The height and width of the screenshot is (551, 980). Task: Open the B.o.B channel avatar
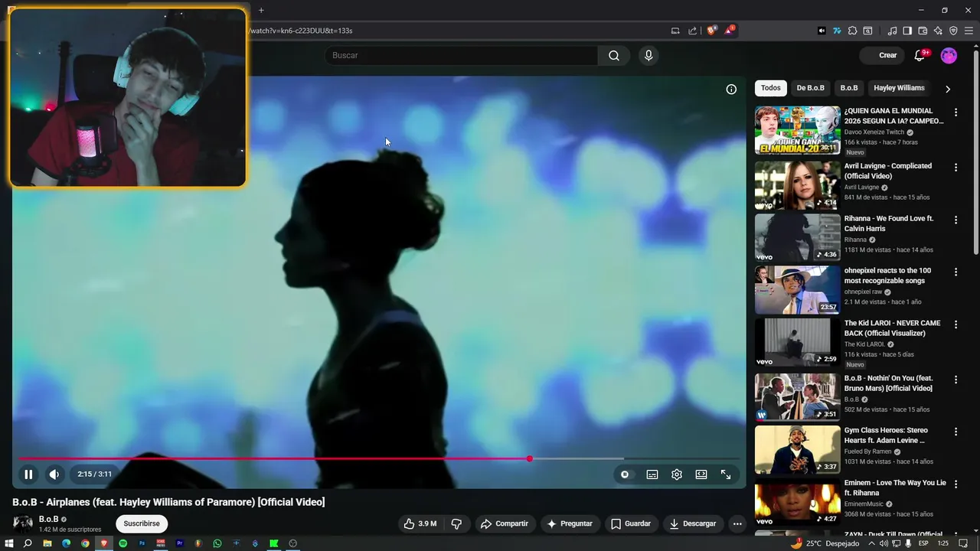point(23,523)
